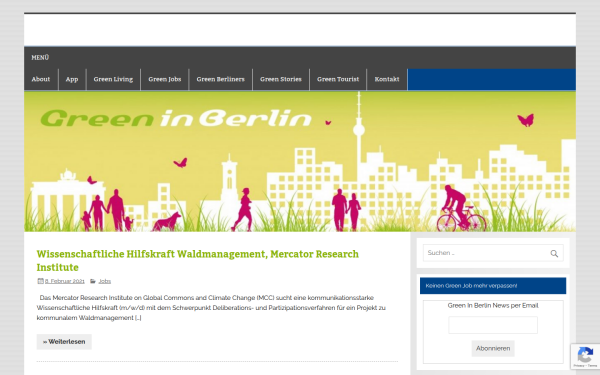The image size is (600, 375).
Task: Open the App menu item
Action: click(x=72, y=79)
